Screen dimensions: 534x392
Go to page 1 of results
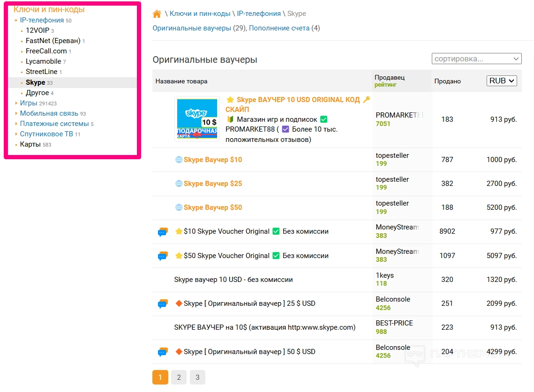point(160,377)
